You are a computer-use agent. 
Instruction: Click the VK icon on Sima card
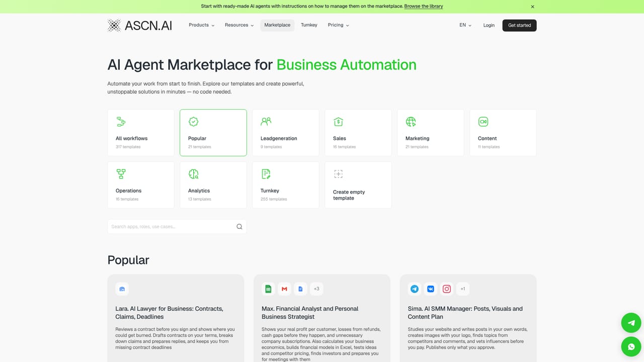tap(431, 289)
